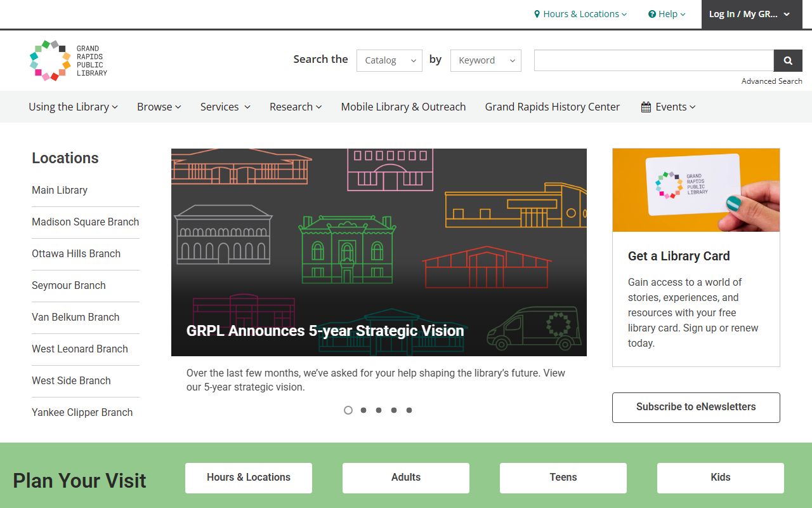Screen dimensions: 812x508
Task: Open the Using the Library menu
Action: [x=73, y=107]
